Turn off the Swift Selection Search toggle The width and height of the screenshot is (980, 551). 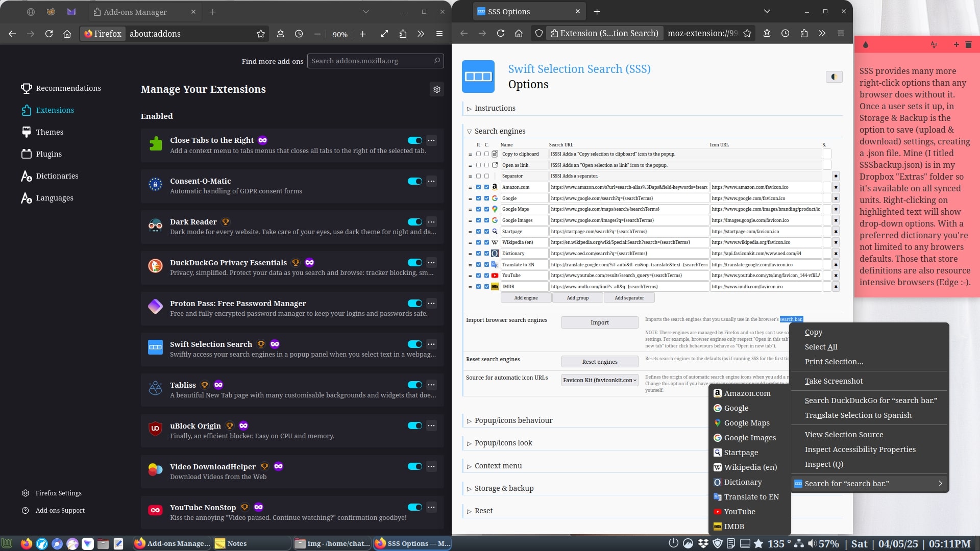pyautogui.click(x=414, y=344)
